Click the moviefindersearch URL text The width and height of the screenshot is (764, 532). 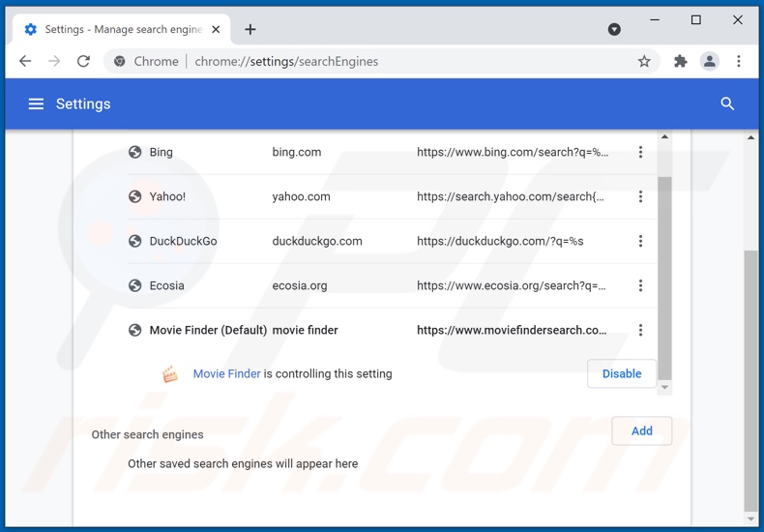point(512,330)
